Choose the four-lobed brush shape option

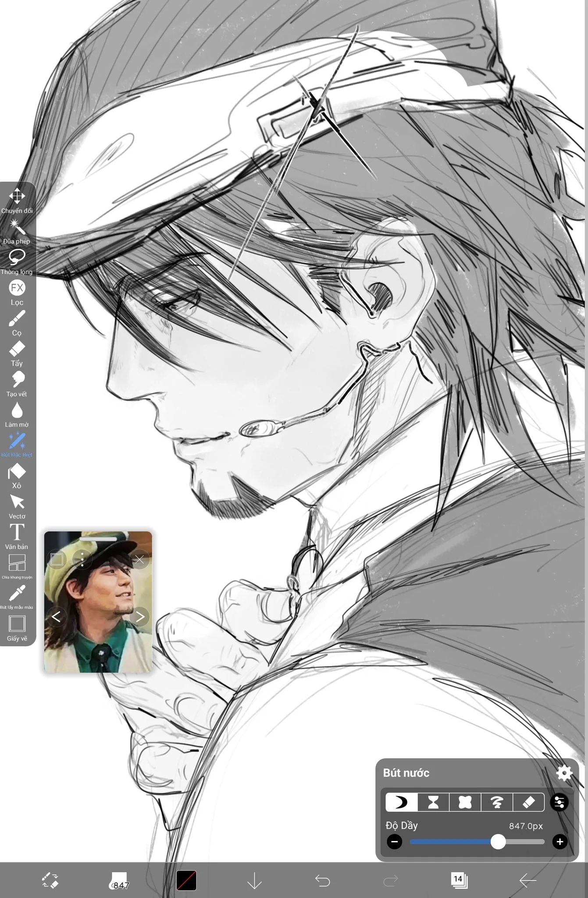pyautogui.click(x=465, y=802)
